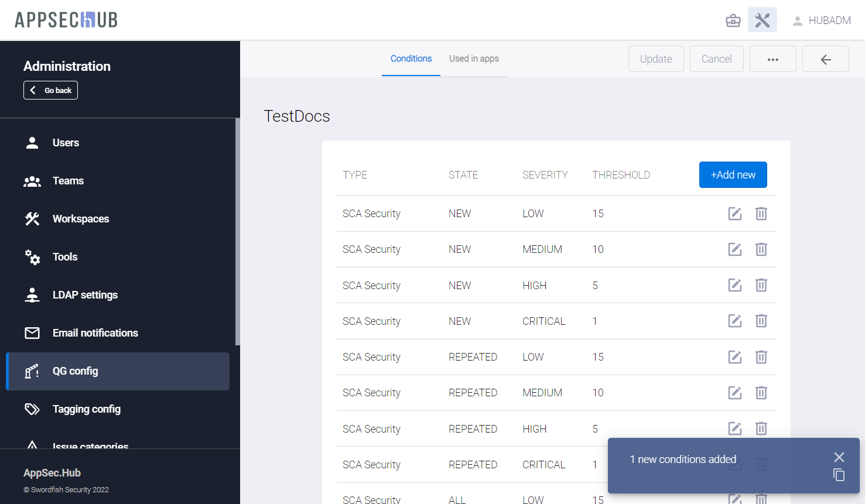The height and width of the screenshot is (504, 865).
Task: Edit the NEW HIGH condition row
Action: (734, 285)
